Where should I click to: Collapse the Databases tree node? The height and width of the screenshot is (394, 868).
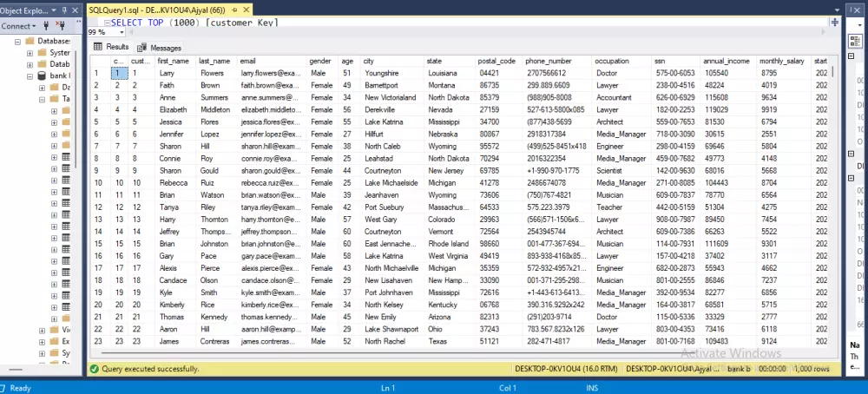point(17,41)
